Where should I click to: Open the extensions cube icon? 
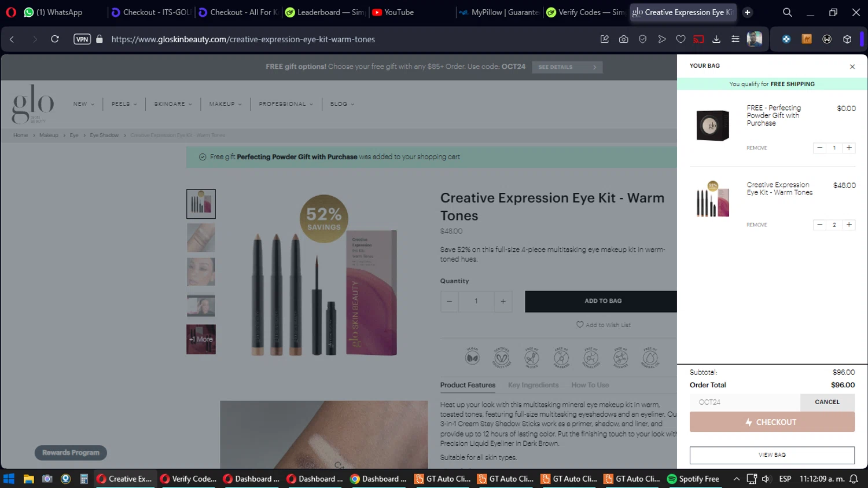pyautogui.click(x=847, y=39)
